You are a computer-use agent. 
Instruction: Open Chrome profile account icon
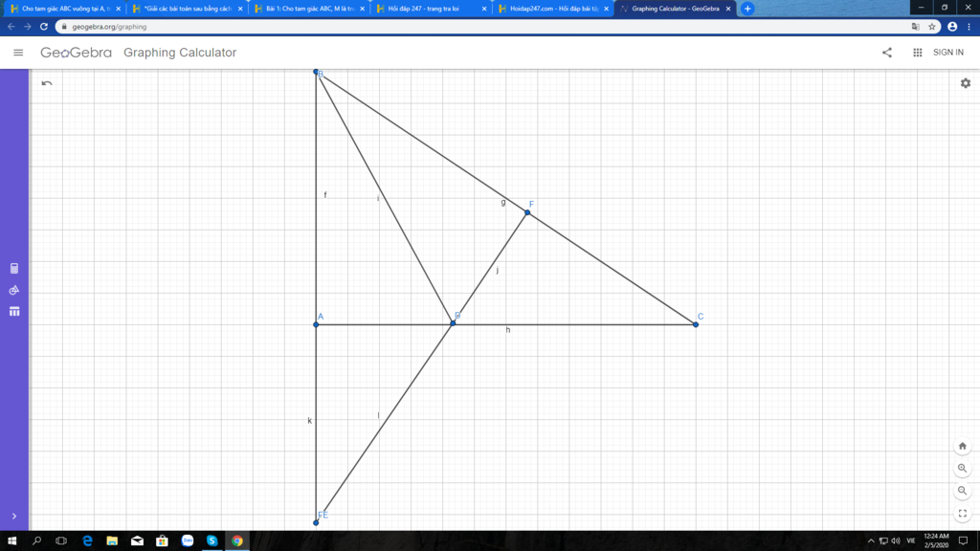pos(952,27)
